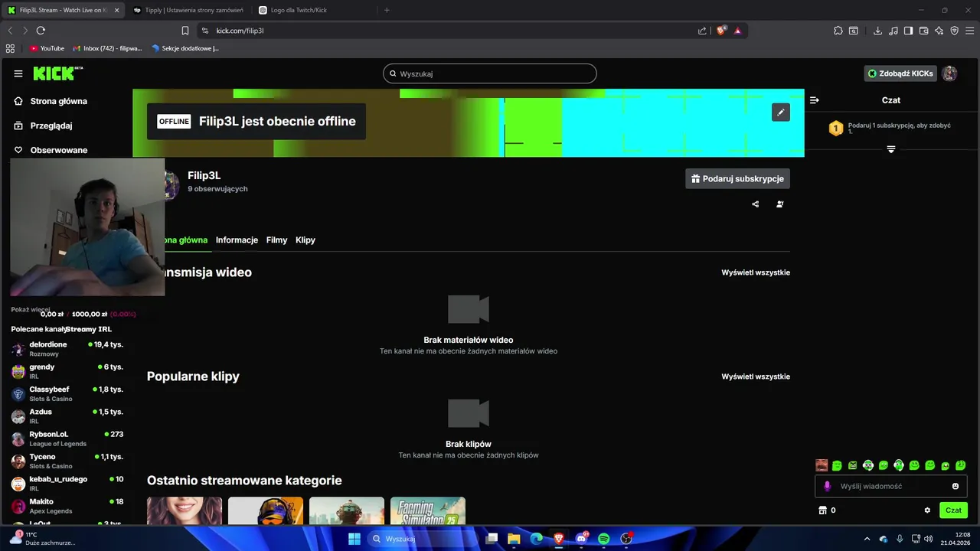Edit the channel banner with pencil icon

(x=780, y=112)
